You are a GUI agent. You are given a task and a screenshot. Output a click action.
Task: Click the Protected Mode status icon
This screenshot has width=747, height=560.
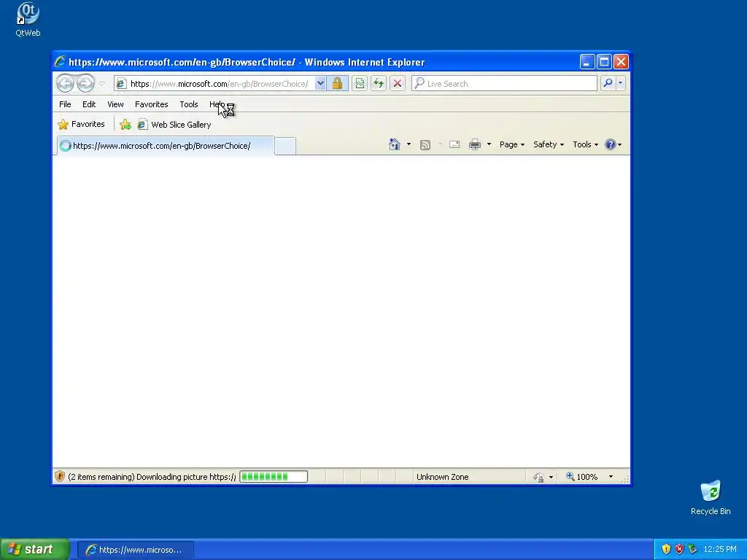tap(538, 477)
